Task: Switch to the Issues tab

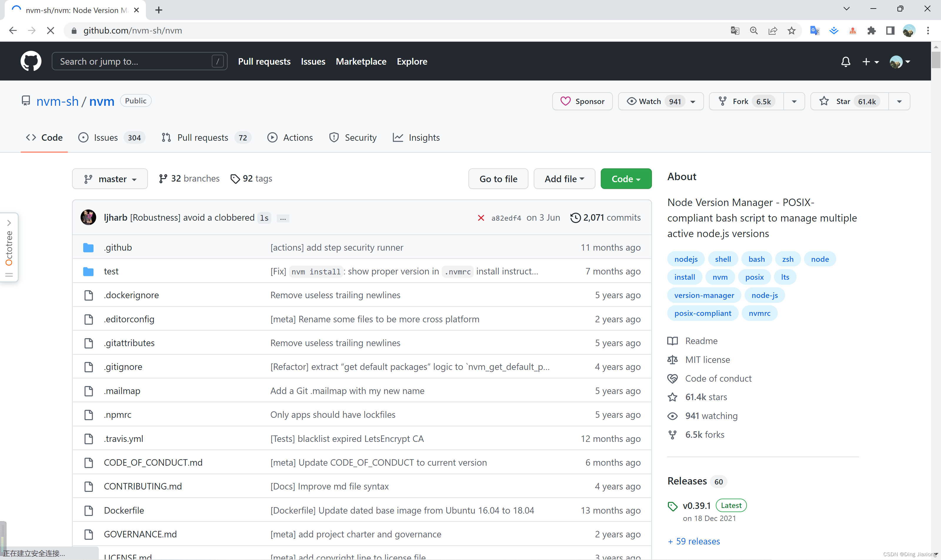Action: pos(106,138)
